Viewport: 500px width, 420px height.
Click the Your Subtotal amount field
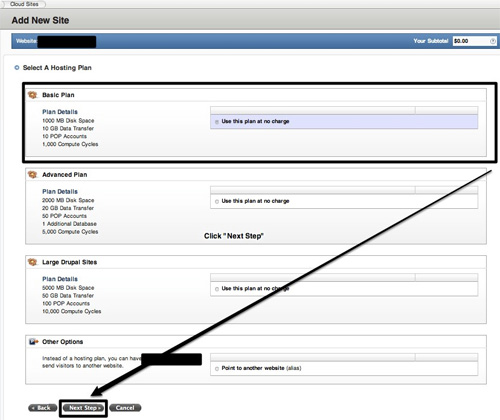[474, 41]
